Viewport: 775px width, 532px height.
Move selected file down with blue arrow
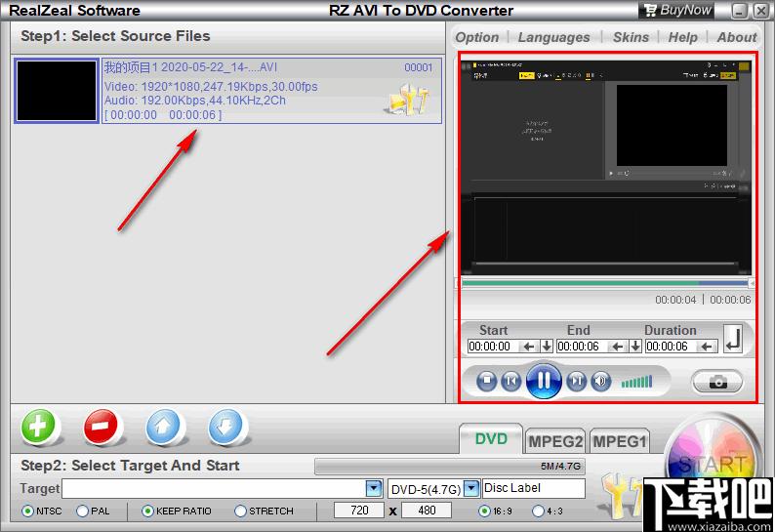(225, 426)
